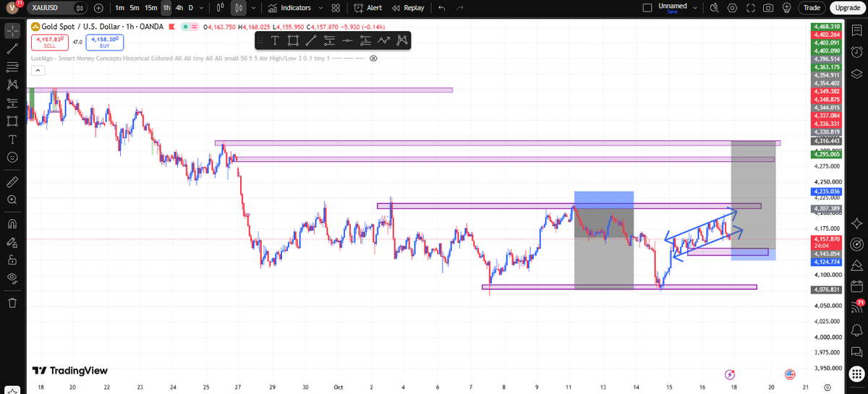Start bar Replay mode
Viewport: 868px width, 394px height.
tap(408, 8)
